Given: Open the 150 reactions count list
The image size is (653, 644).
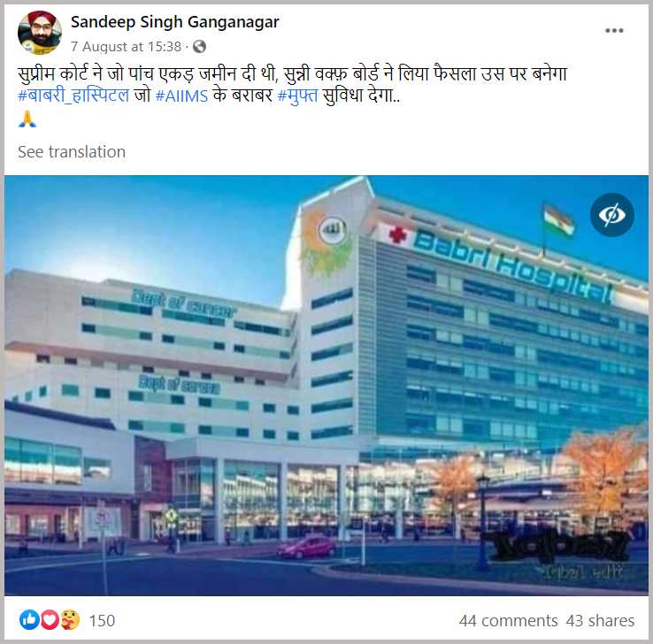Looking at the screenshot, I should pos(102,621).
